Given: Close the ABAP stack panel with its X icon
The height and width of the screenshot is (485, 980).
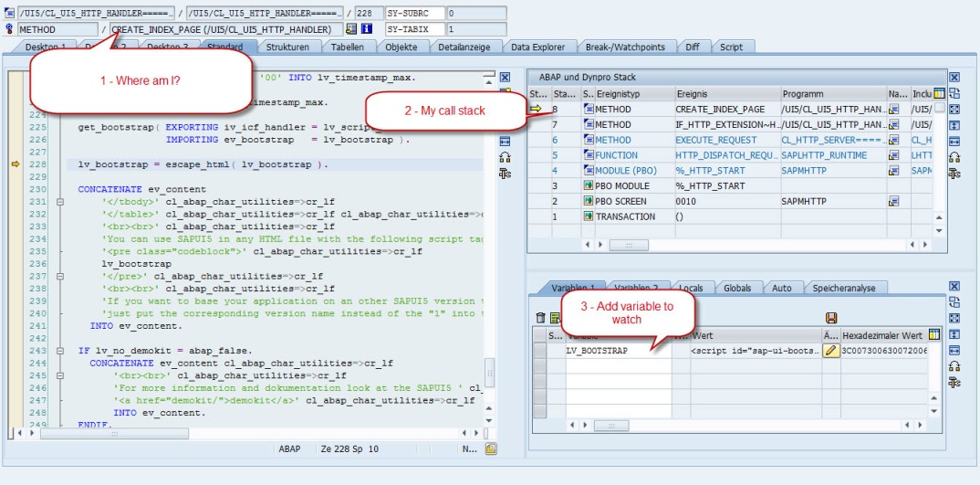Looking at the screenshot, I should point(954,78).
